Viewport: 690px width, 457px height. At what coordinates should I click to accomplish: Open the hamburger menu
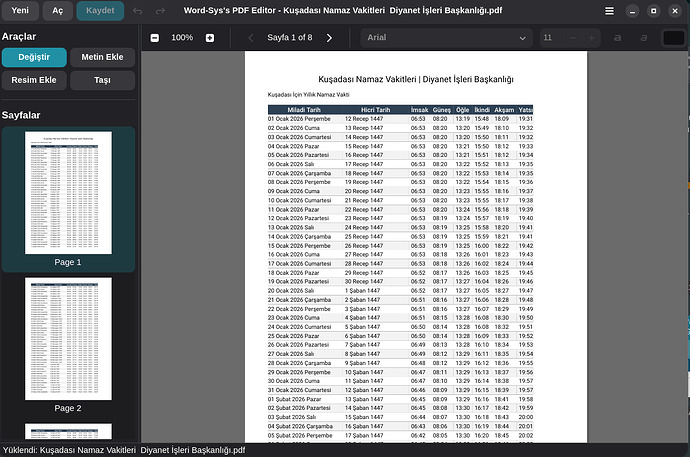[610, 11]
